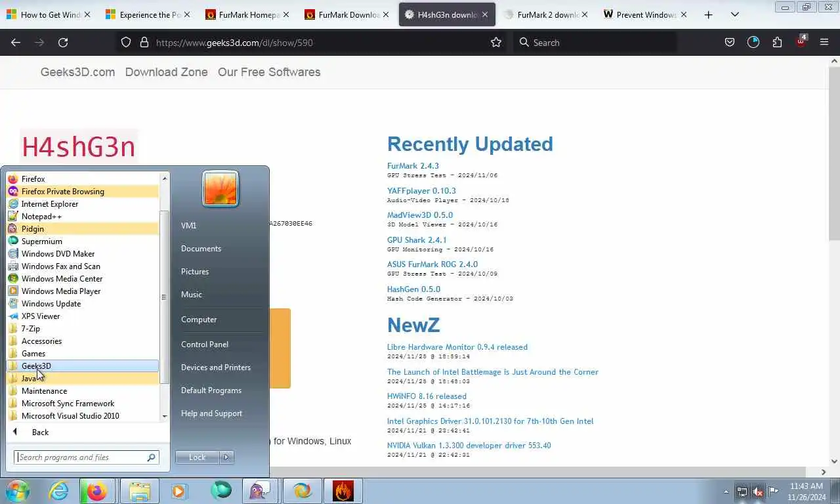This screenshot has height=504, width=840.
Task: Open the list all tabs dropdown
Action: click(x=735, y=14)
